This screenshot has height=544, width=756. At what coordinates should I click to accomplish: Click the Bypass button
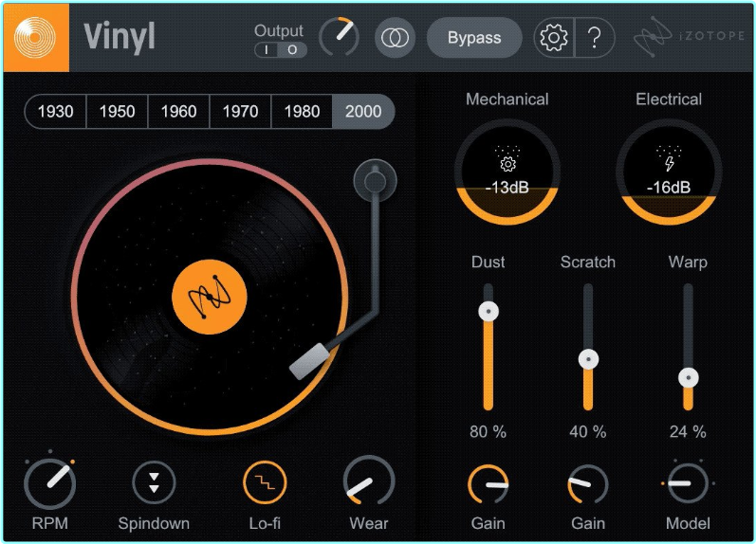pos(474,38)
